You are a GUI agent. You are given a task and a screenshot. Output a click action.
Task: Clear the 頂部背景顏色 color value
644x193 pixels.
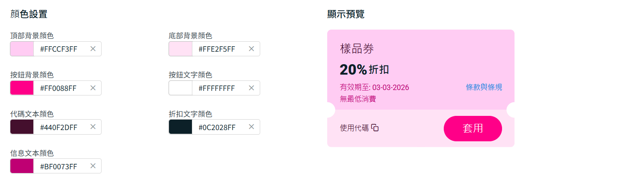coord(93,49)
